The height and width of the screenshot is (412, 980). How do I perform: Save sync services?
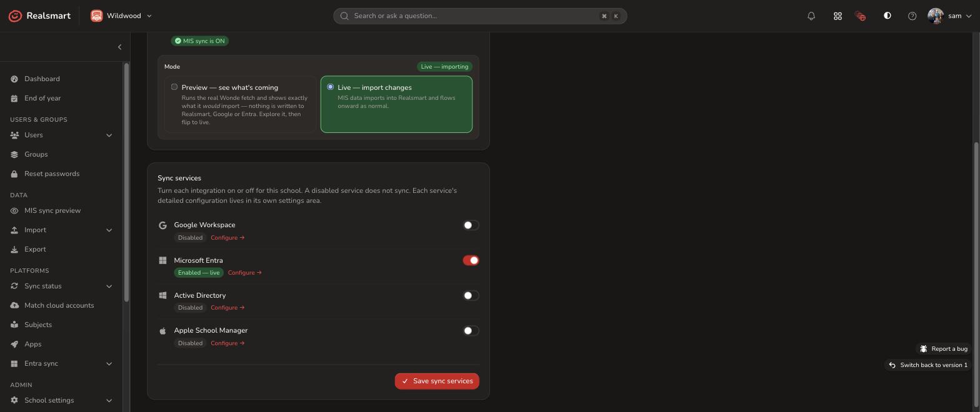[x=437, y=381]
